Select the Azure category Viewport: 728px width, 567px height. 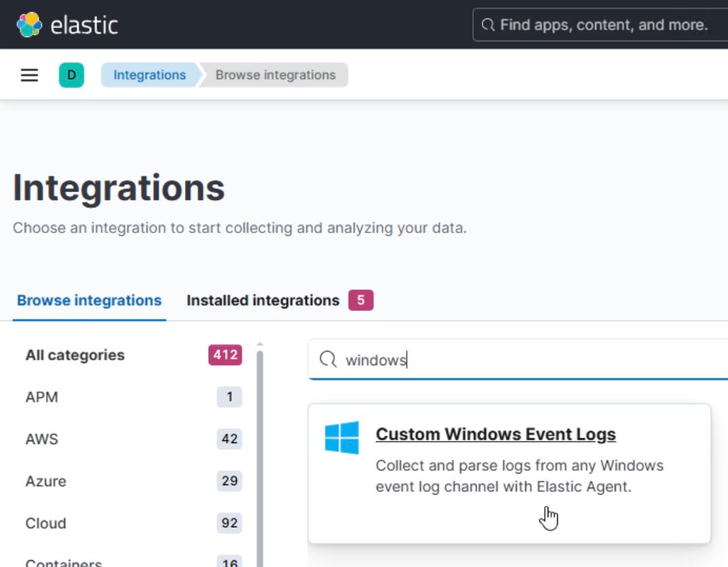click(x=45, y=481)
